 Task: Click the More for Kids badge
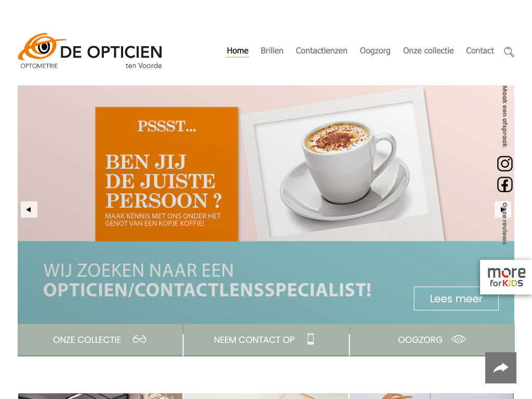506,277
